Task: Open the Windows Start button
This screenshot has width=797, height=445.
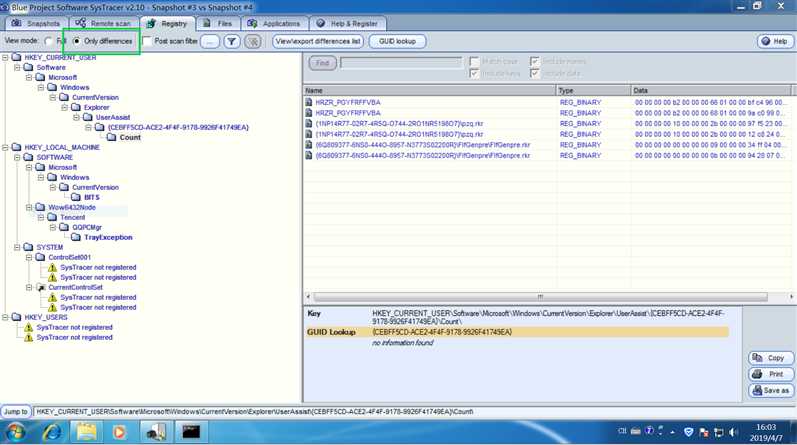Action: pos(15,433)
